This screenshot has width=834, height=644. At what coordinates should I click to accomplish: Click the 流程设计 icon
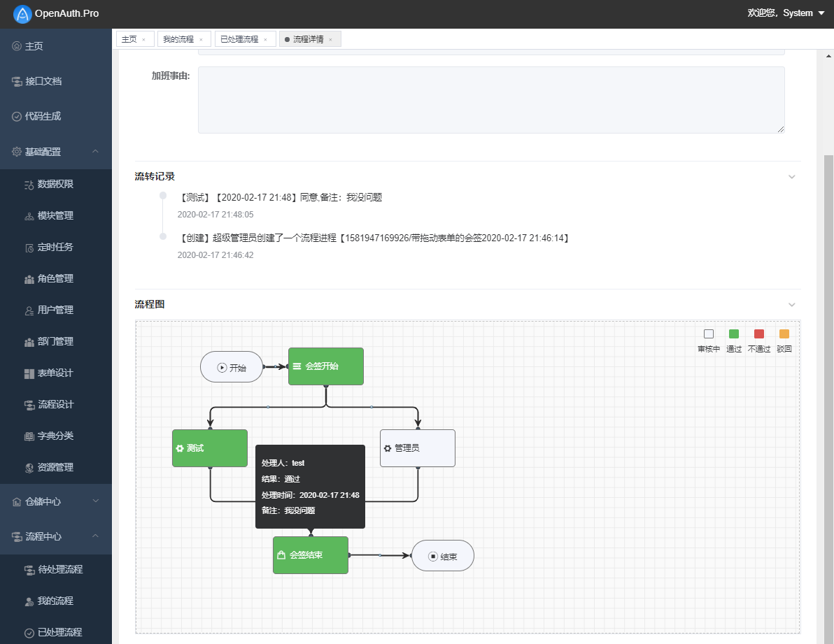[30, 405]
